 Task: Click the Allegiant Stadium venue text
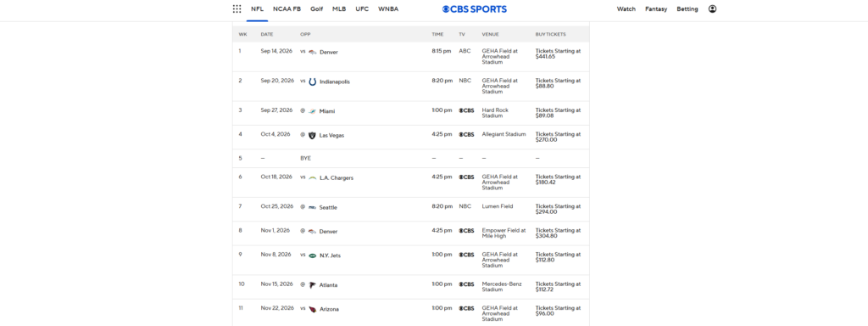[504, 134]
